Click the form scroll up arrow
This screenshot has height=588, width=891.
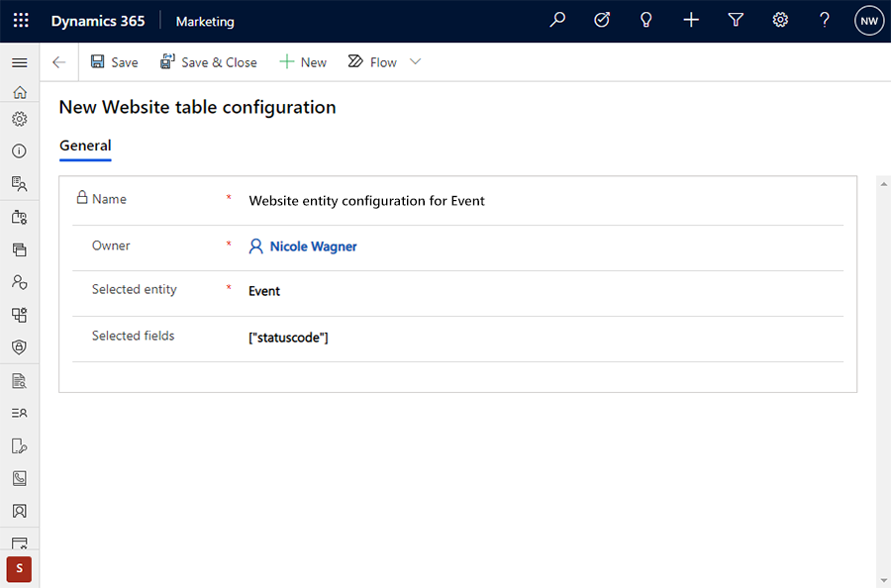click(884, 184)
